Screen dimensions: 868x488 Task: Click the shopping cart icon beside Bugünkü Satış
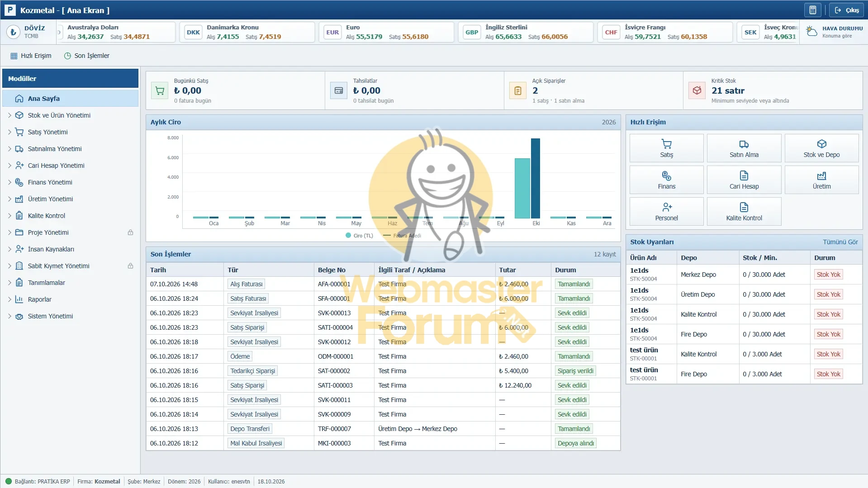(160, 90)
